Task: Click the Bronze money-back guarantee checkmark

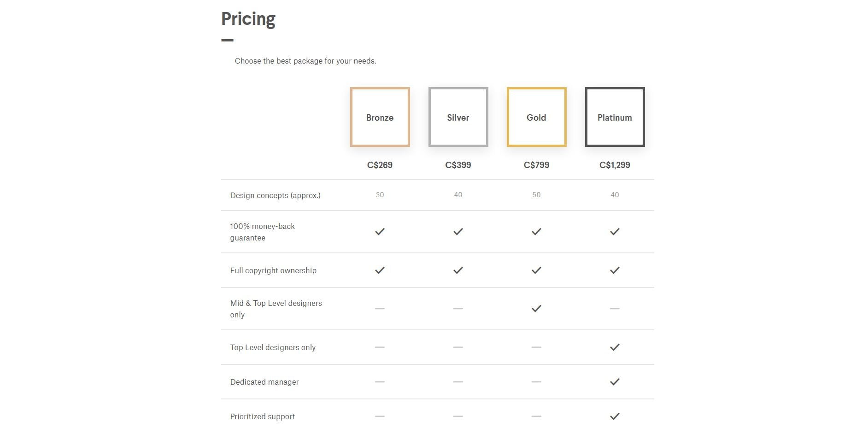Action: pos(380,232)
